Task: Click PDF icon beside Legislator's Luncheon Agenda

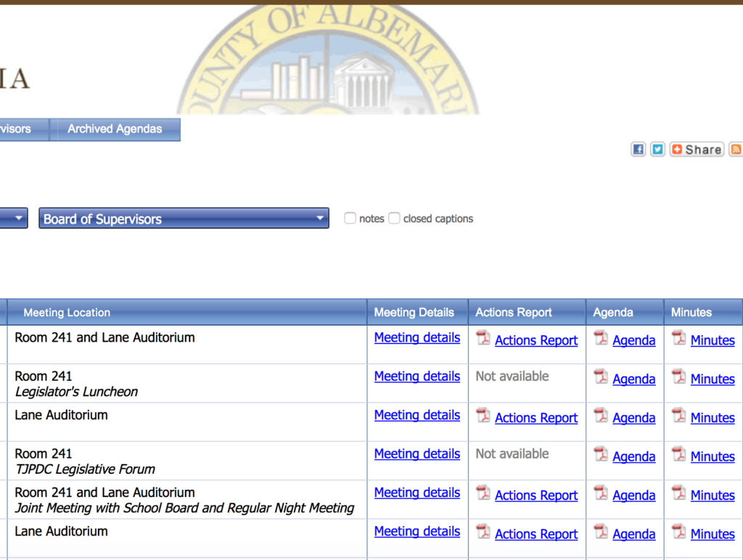Action: pos(601,376)
